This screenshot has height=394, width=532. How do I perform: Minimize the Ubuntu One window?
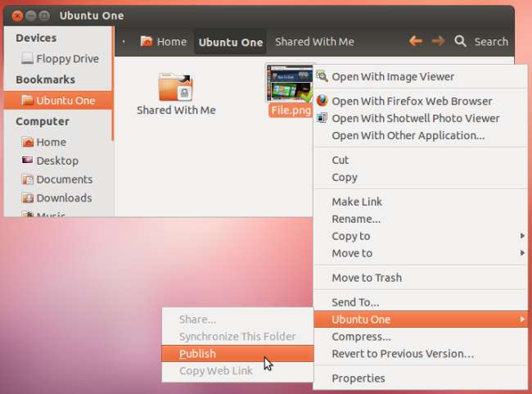pyautogui.click(x=31, y=16)
